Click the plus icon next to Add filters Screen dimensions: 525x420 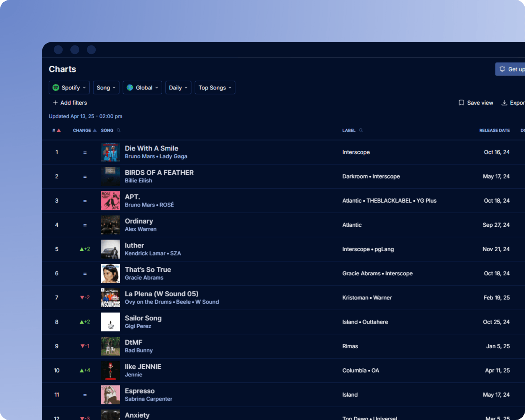55,102
